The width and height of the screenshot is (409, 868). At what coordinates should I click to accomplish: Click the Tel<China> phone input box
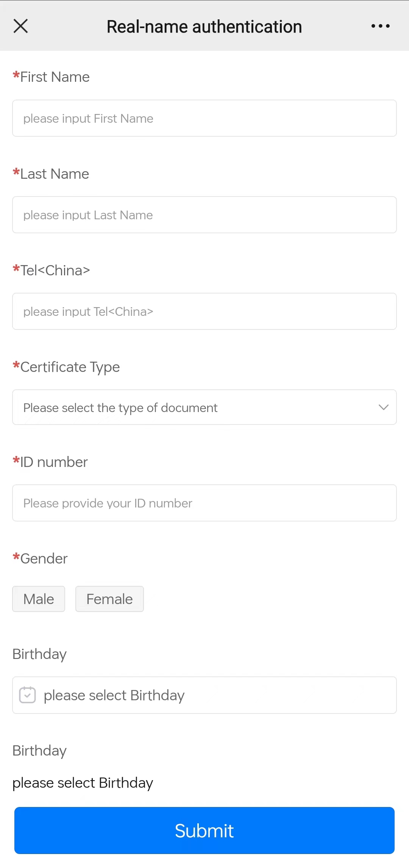coord(204,311)
